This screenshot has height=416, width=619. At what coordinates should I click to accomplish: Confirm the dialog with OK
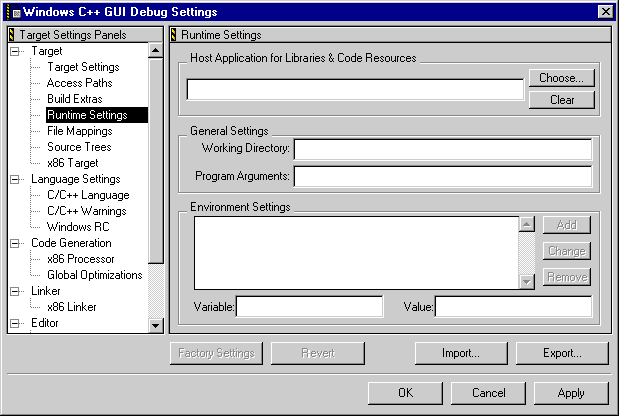405,393
